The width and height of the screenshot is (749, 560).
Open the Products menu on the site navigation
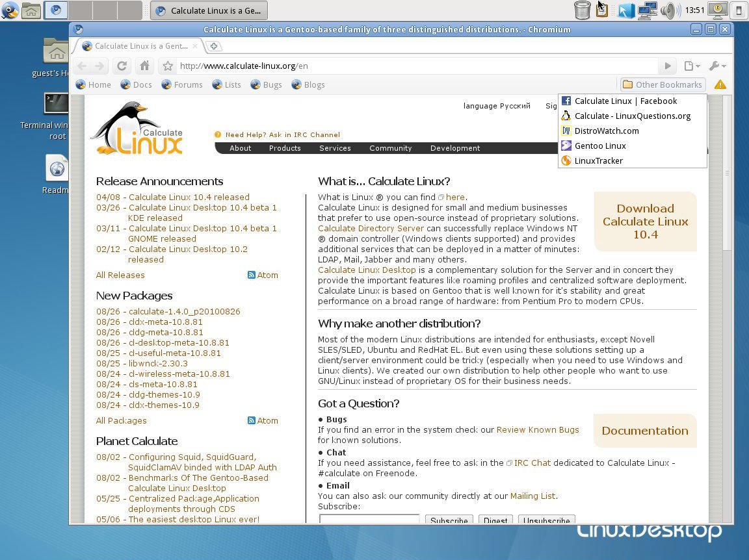coord(285,148)
